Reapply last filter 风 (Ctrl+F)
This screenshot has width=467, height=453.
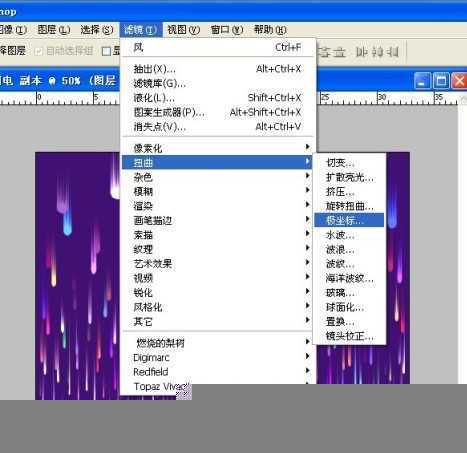point(217,48)
